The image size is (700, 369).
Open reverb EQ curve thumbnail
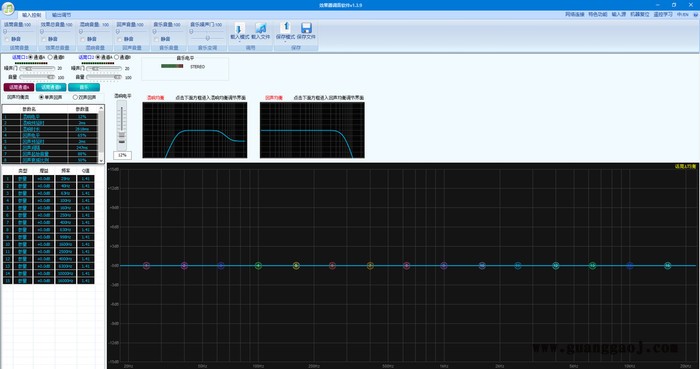(195, 130)
